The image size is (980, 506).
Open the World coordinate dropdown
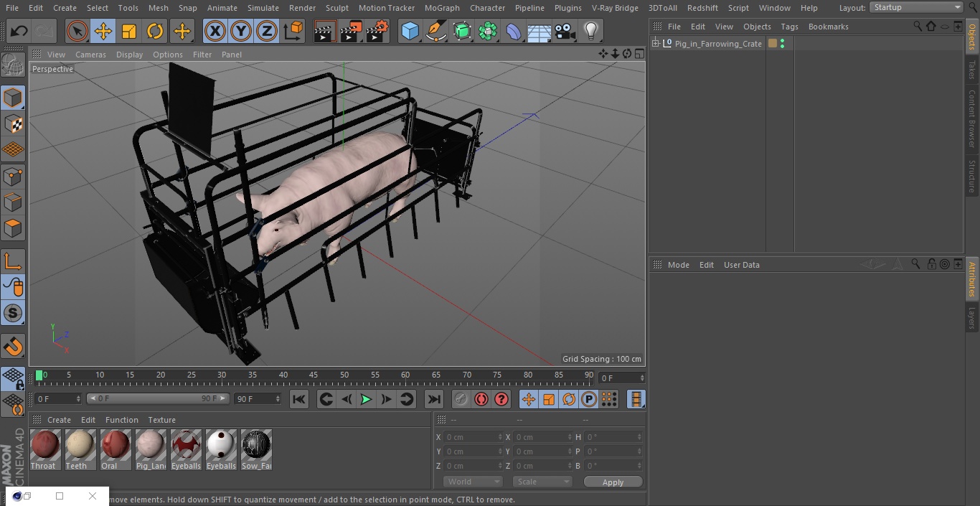(x=473, y=482)
